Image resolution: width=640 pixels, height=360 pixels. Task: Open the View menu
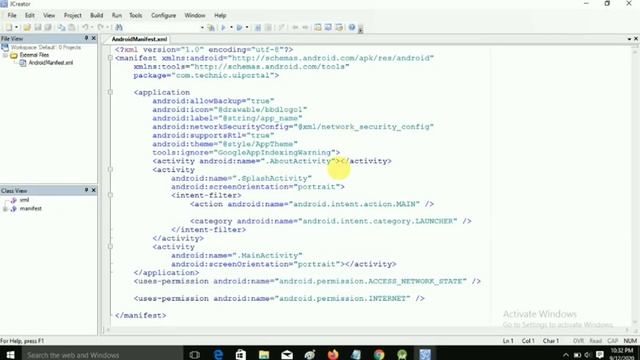pos(49,16)
